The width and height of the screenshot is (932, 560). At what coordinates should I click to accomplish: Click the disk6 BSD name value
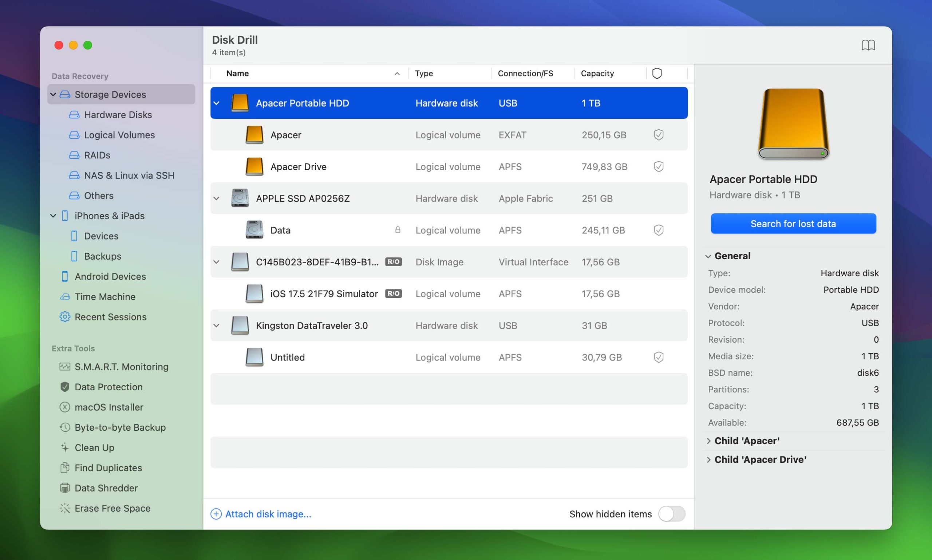(868, 373)
